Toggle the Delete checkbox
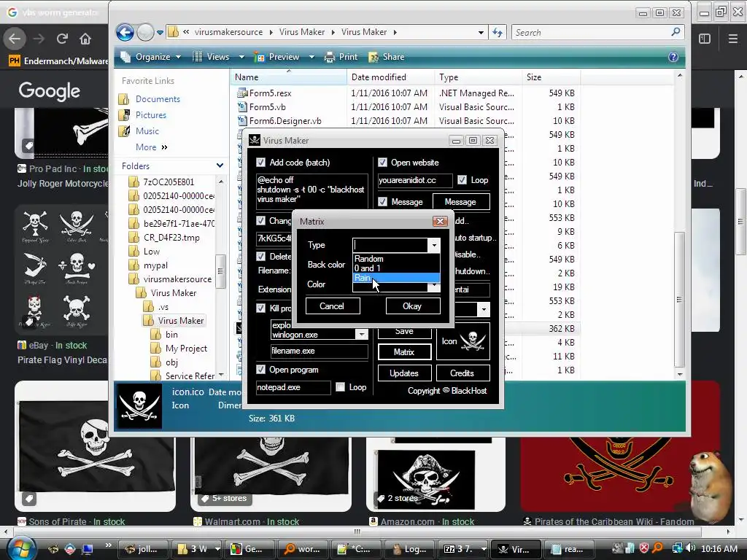 (260, 256)
